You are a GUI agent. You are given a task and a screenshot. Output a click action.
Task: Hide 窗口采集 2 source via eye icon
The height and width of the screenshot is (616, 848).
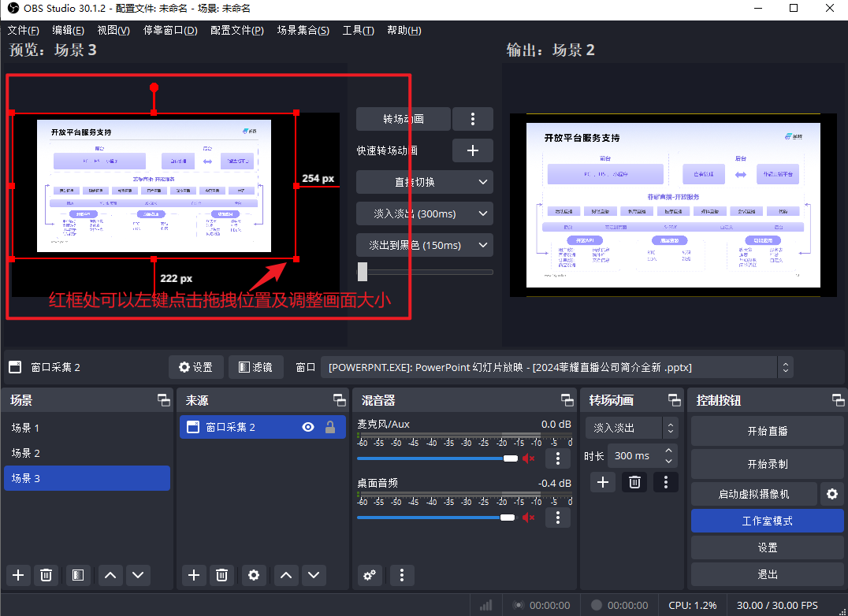(308, 427)
